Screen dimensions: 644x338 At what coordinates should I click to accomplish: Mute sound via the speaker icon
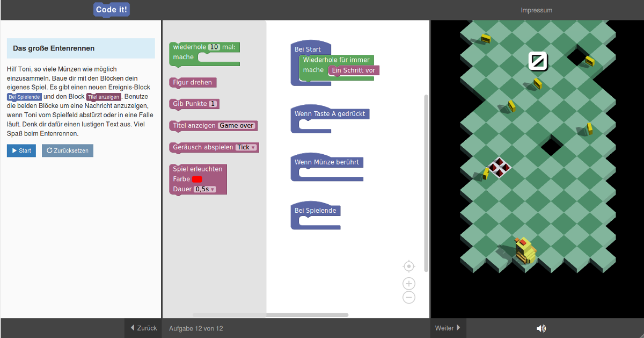click(x=541, y=328)
